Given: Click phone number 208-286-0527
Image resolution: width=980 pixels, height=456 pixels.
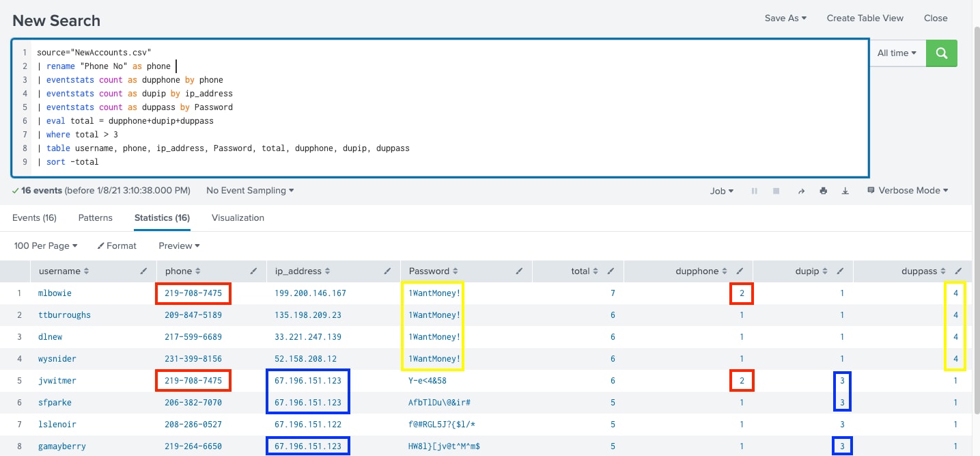Looking at the screenshot, I should point(193,425).
